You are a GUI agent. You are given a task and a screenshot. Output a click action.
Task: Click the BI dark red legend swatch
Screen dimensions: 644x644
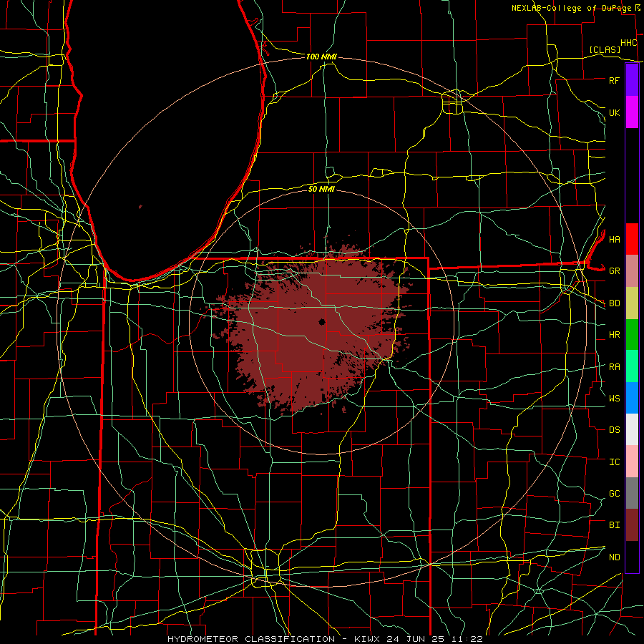point(632,525)
